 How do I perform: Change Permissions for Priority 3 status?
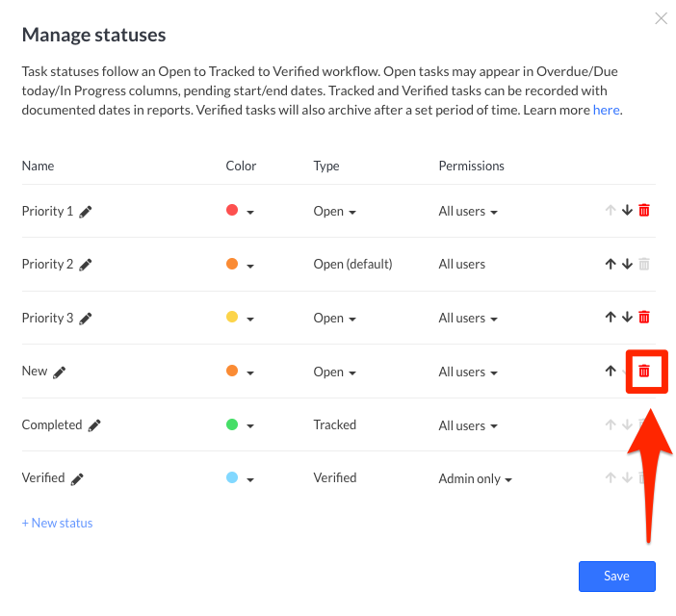(467, 319)
